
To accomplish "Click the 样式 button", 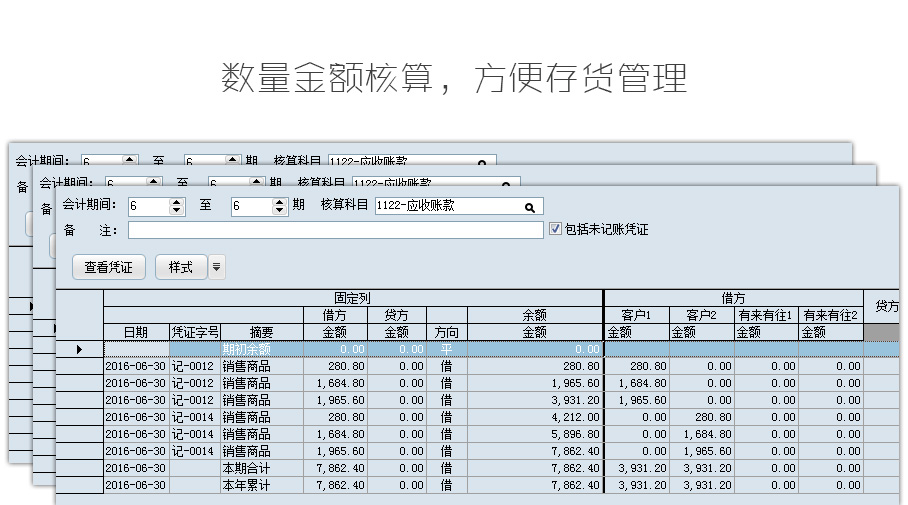I will pos(181,267).
